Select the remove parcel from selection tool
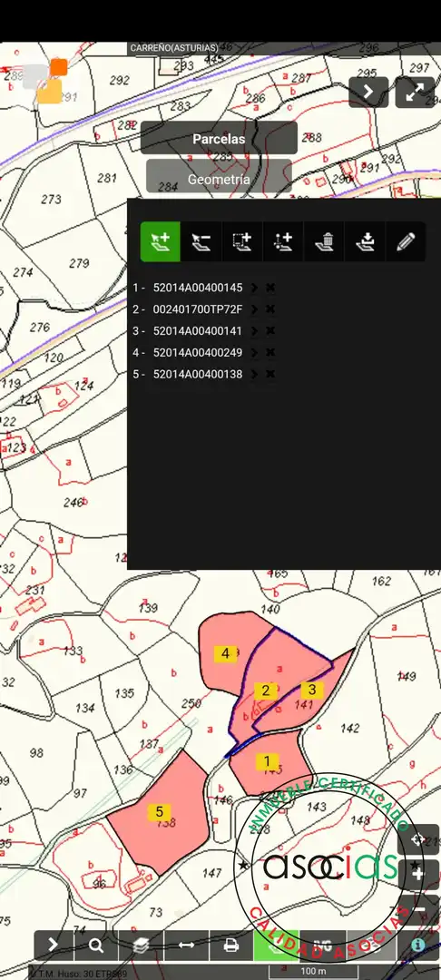 pos(201,241)
